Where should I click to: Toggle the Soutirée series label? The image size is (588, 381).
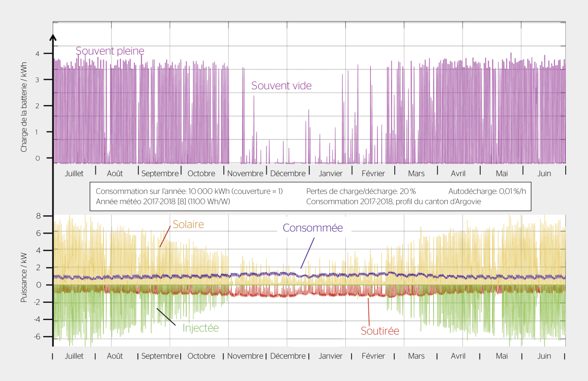tap(379, 331)
